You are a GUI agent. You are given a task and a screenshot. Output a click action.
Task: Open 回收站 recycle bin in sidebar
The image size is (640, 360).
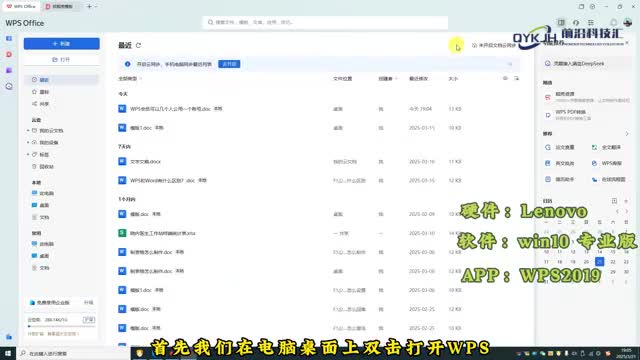click(x=43, y=167)
